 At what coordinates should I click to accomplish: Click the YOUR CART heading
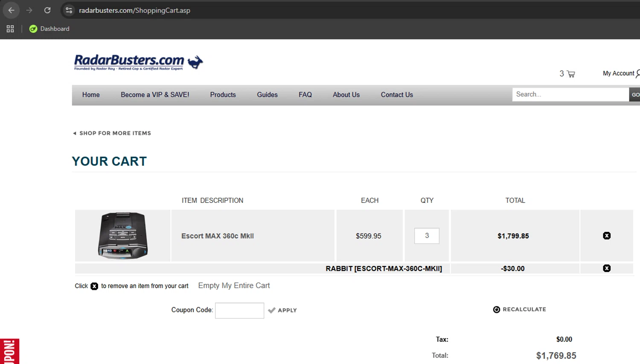click(109, 161)
